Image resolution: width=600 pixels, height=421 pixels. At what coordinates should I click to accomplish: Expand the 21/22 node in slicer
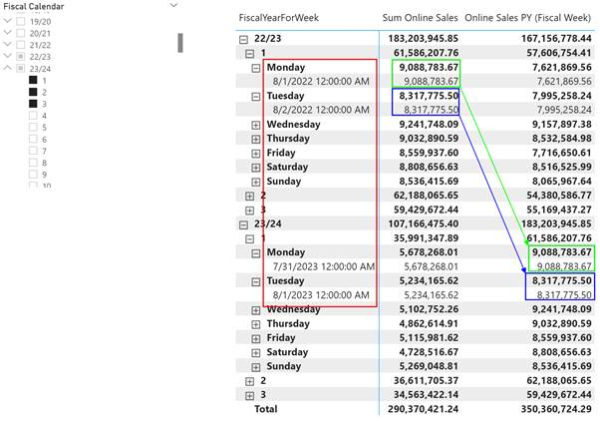coord(9,44)
